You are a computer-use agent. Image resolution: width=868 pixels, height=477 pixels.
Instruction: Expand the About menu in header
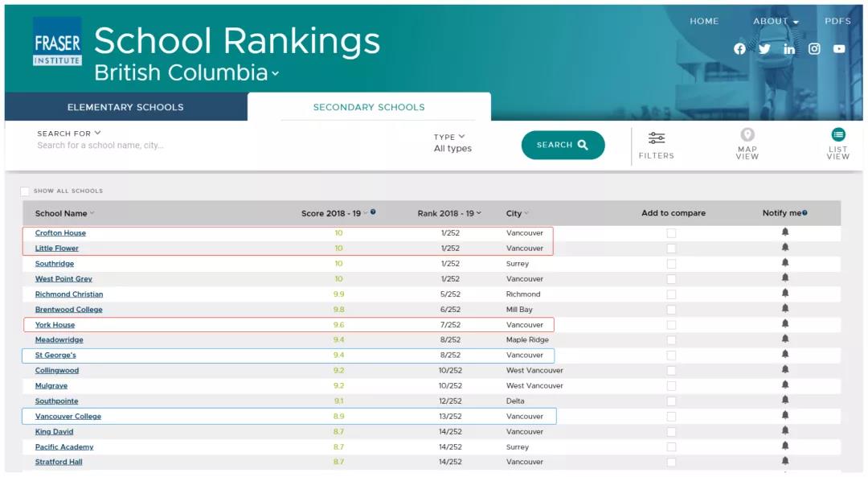(x=776, y=22)
